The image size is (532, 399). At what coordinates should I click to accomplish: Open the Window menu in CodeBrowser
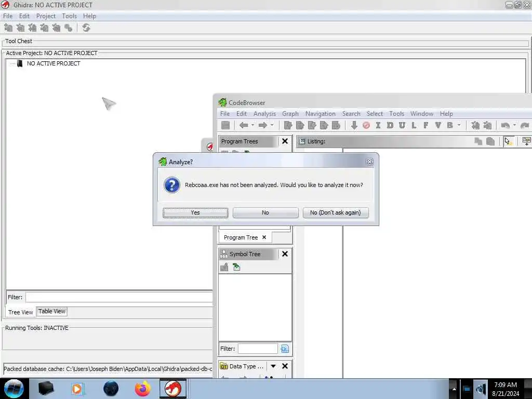pos(422,114)
